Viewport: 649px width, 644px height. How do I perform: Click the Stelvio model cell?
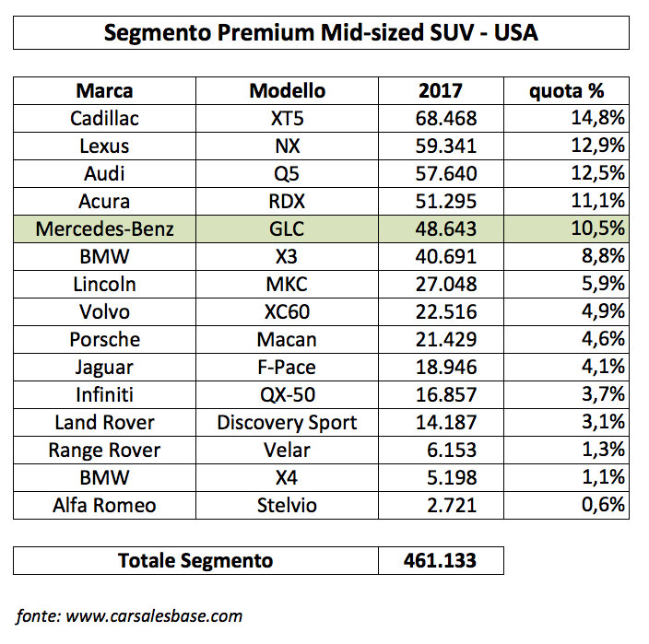pos(287,506)
